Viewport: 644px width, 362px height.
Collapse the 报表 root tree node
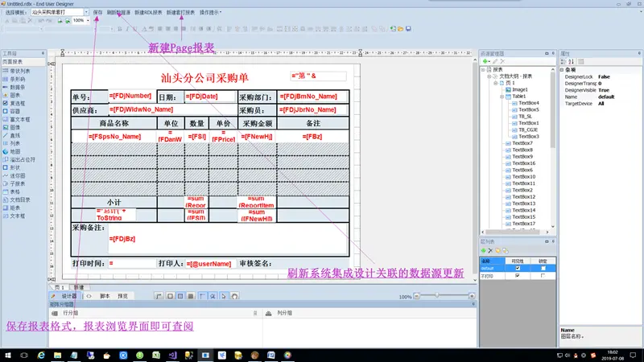484,69
